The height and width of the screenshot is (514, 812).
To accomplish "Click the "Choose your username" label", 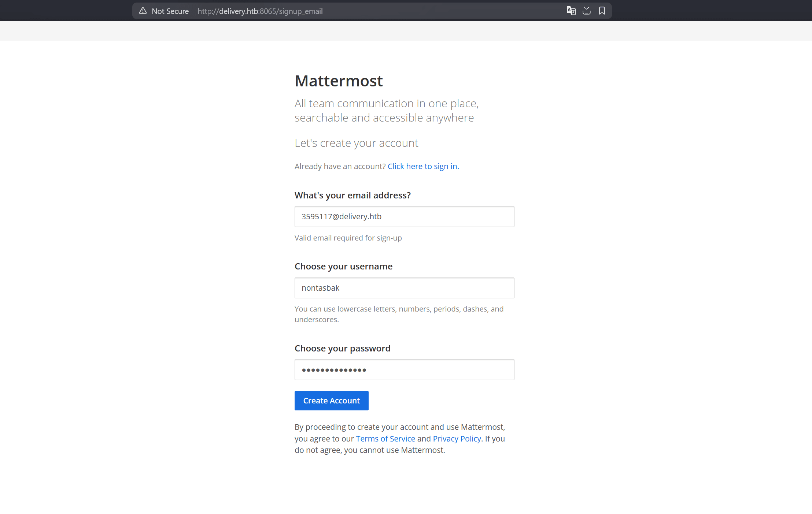I will coord(343,267).
